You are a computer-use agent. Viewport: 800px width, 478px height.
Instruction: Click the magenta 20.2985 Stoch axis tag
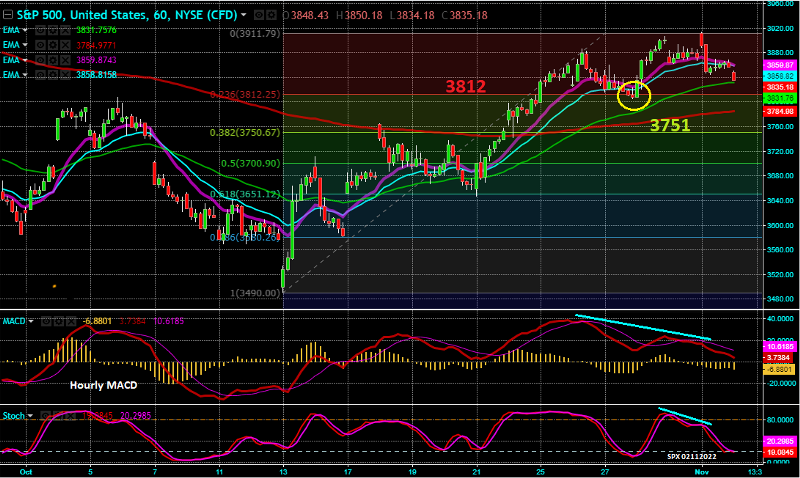tap(780, 441)
